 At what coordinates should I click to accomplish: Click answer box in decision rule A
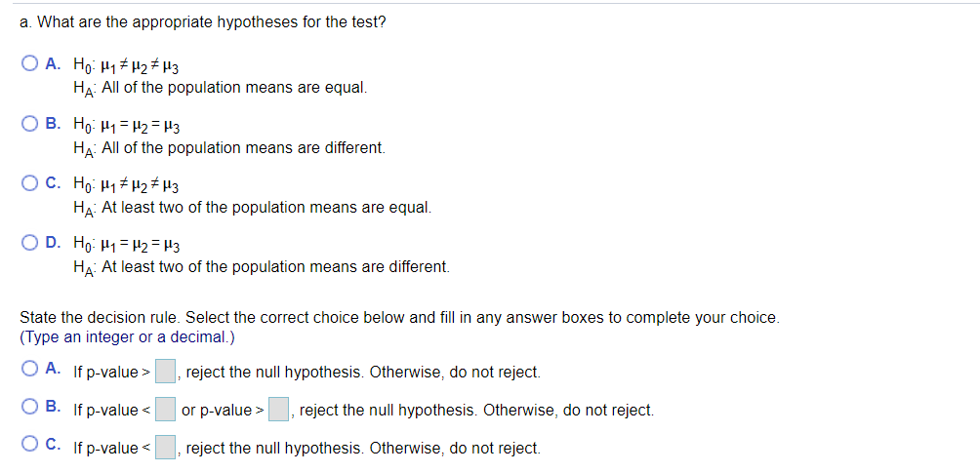pos(166,372)
